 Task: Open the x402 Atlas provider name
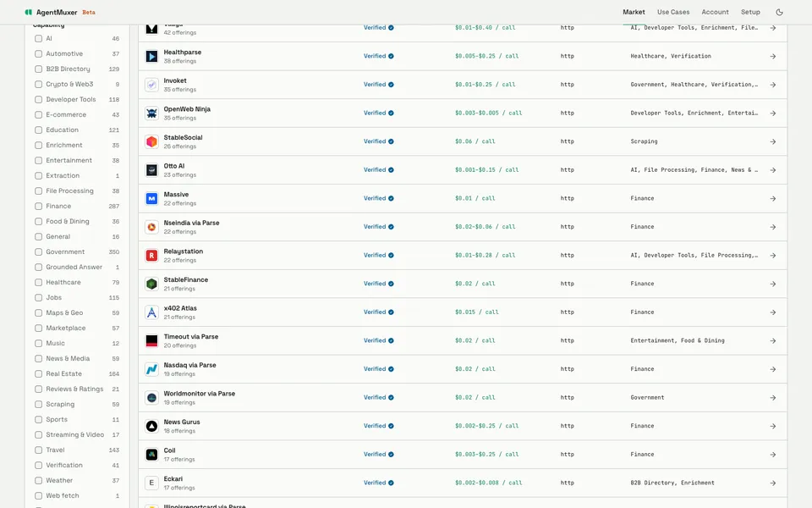tap(180, 308)
